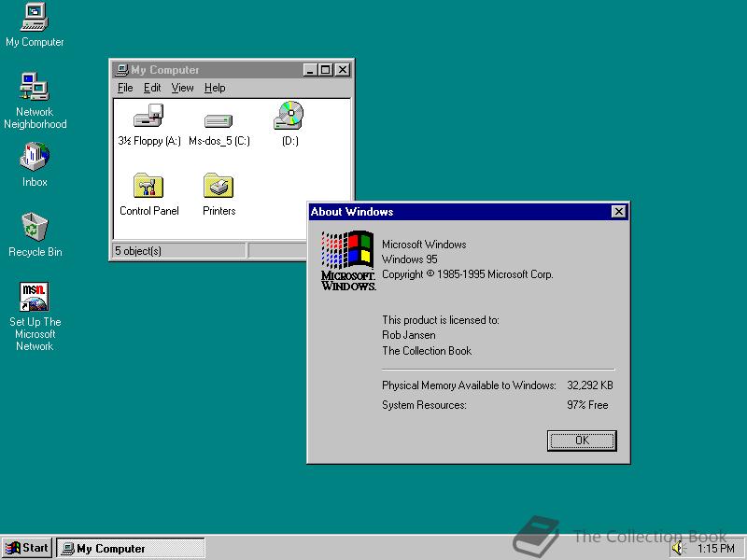This screenshot has height=560, width=747.
Task: Maximize the My Computer window
Action: pos(325,70)
